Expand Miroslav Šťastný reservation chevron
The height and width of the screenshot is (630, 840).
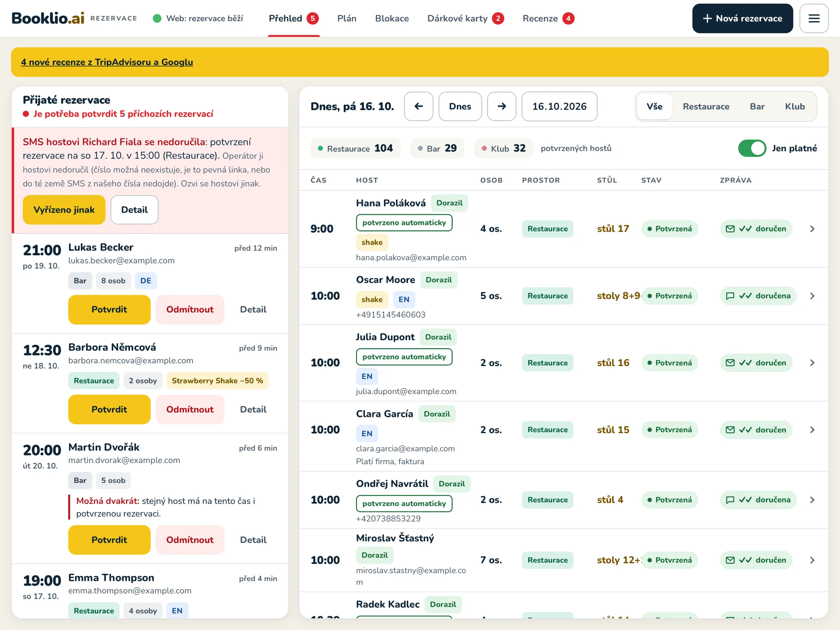click(x=812, y=560)
